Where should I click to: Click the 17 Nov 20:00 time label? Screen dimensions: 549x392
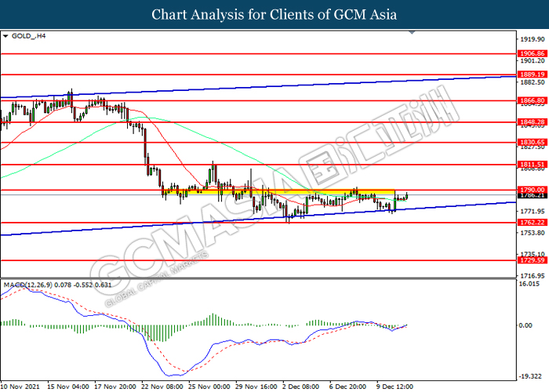115,387
